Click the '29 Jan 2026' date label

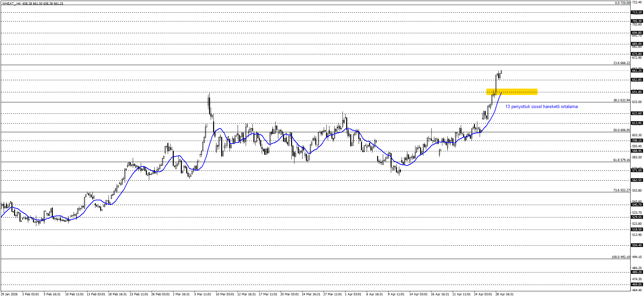tap(9, 294)
